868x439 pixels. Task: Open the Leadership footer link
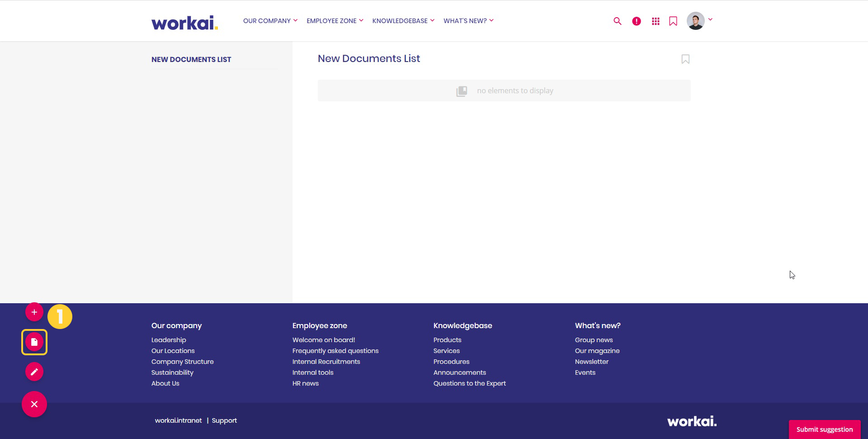point(169,340)
